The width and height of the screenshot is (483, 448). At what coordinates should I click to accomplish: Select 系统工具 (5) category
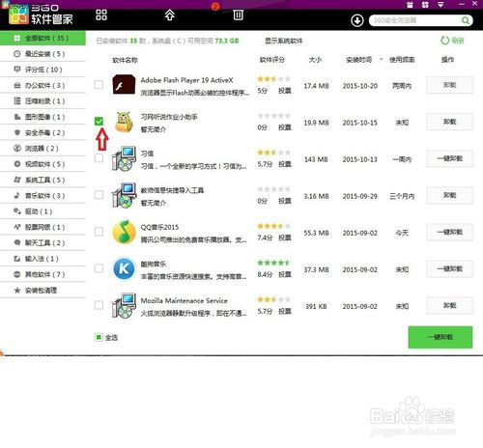[43, 180]
